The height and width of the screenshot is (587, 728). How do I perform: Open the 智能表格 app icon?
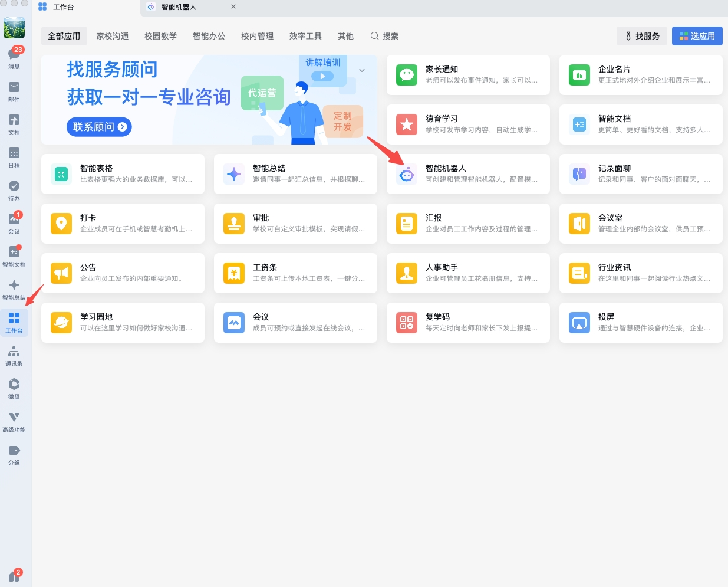click(x=61, y=174)
